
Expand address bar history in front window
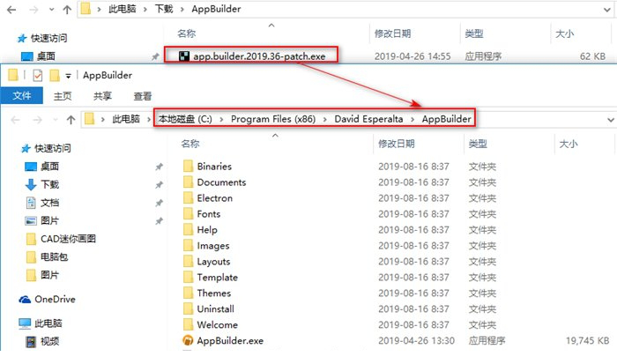pos(610,120)
